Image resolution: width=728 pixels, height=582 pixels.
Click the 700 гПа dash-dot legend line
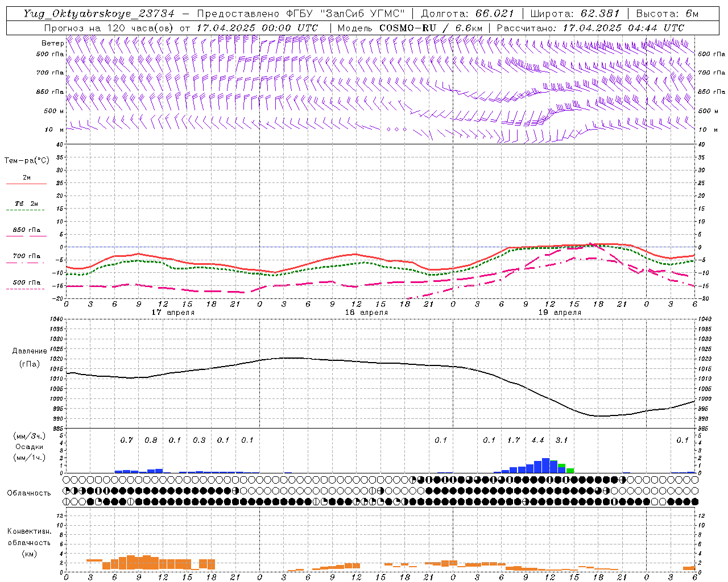(x=26, y=263)
